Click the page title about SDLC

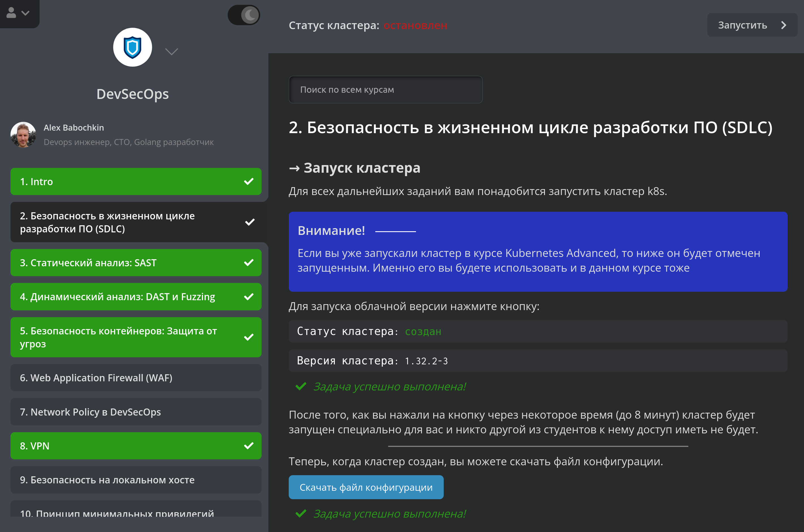pos(531,127)
